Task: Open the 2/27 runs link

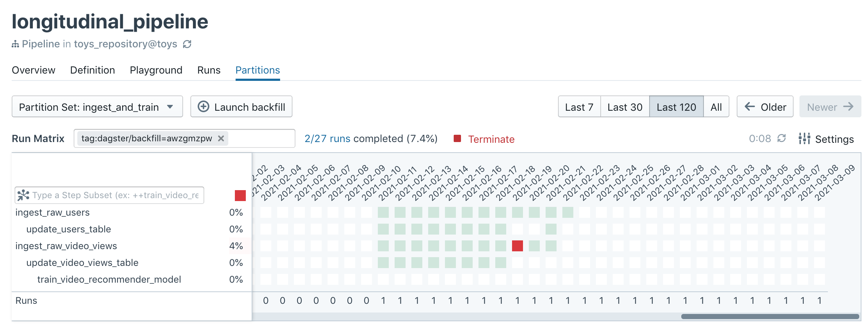Action: 328,138
